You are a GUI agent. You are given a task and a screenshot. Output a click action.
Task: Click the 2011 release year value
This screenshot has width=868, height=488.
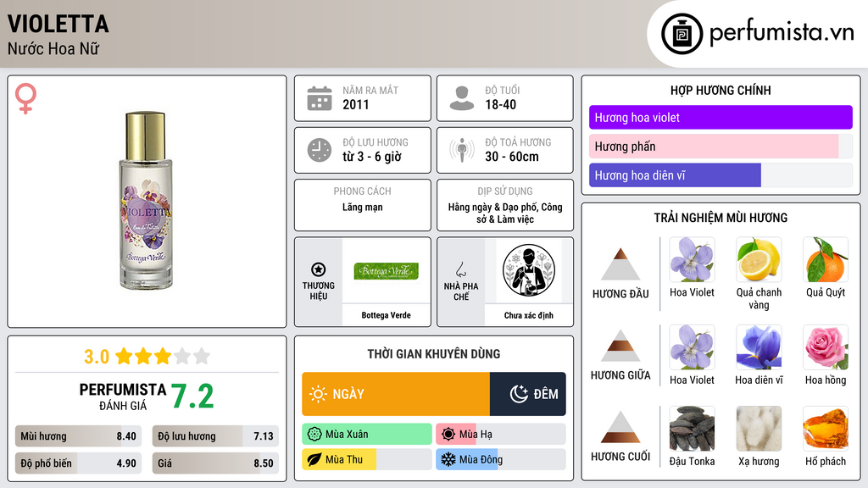[355, 104]
